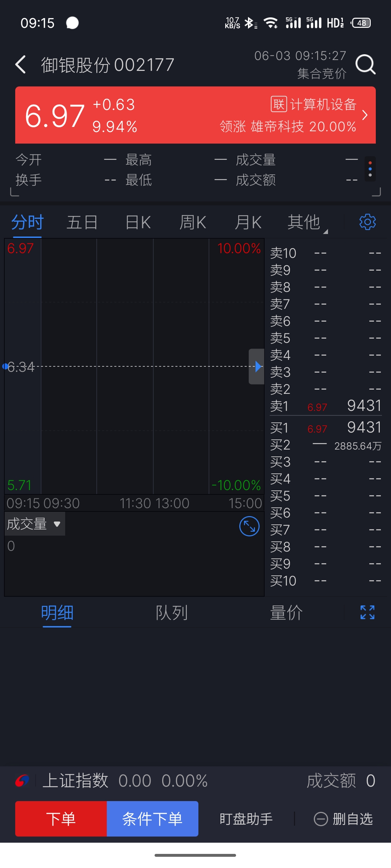Open the 成交量 indicator dropdown
Viewport: 391px width, 868px height.
34,524
